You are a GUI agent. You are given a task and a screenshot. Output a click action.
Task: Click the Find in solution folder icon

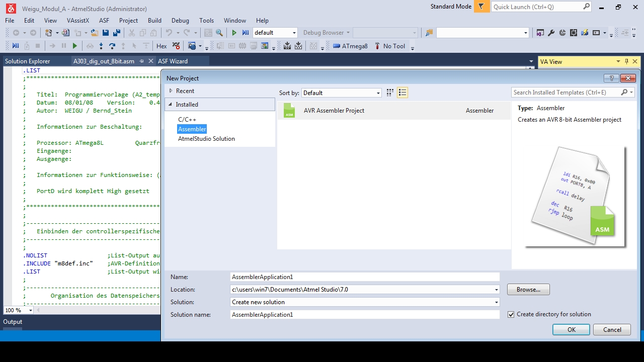tap(429, 33)
